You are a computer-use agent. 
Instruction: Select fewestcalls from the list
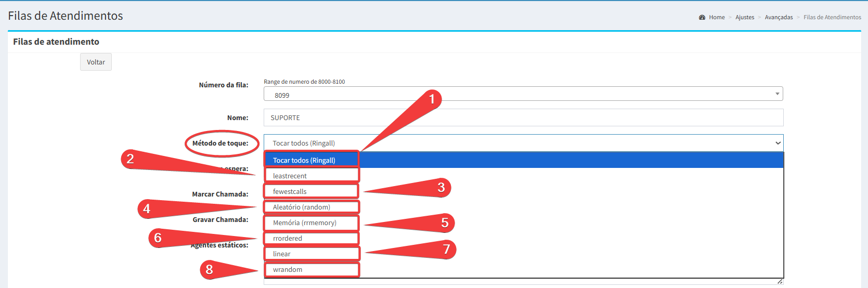(290, 191)
